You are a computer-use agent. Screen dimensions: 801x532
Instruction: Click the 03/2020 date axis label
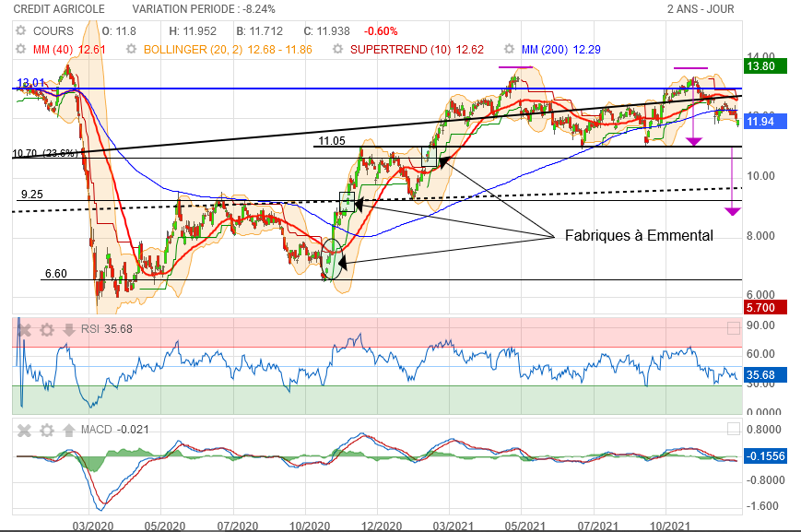click(93, 526)
